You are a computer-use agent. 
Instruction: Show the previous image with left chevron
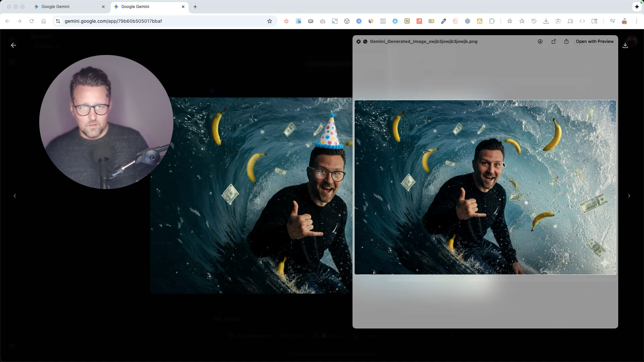[15, 196]
